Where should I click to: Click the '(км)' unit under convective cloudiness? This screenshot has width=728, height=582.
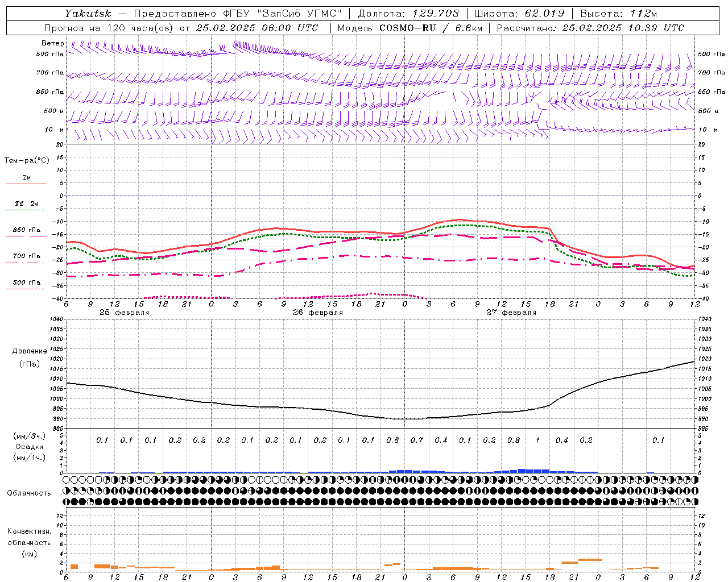29,554
